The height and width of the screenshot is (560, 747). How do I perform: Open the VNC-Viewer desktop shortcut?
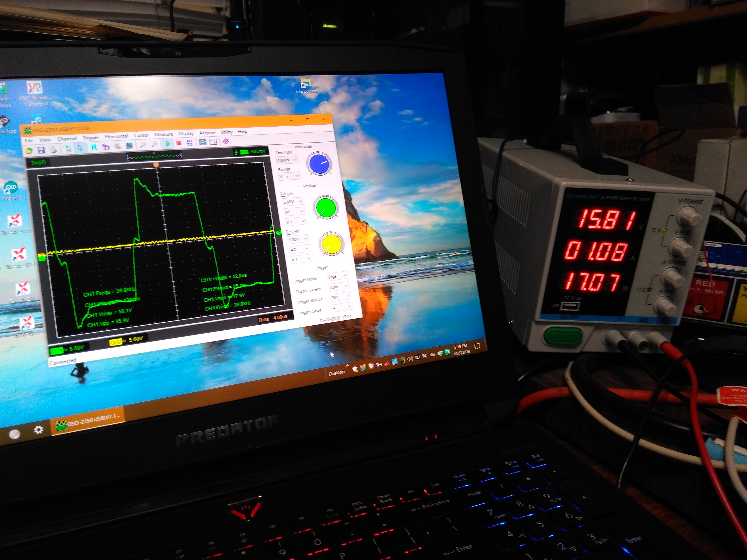click(34, 94)
